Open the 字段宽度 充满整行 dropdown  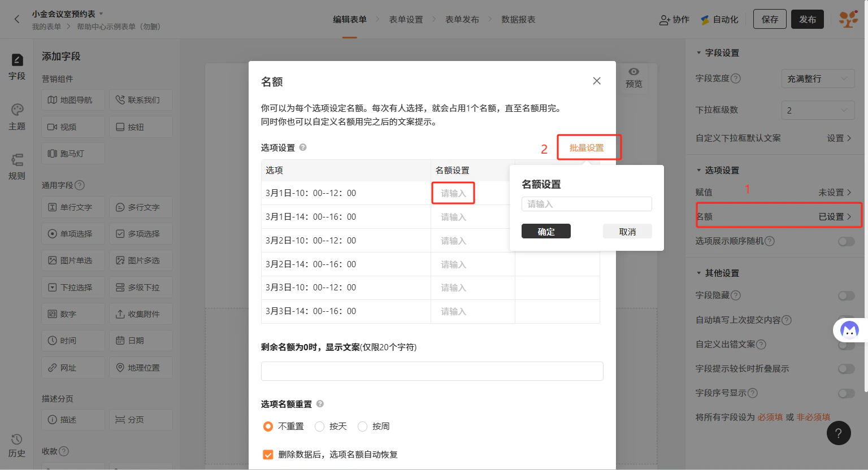[818, 79]
